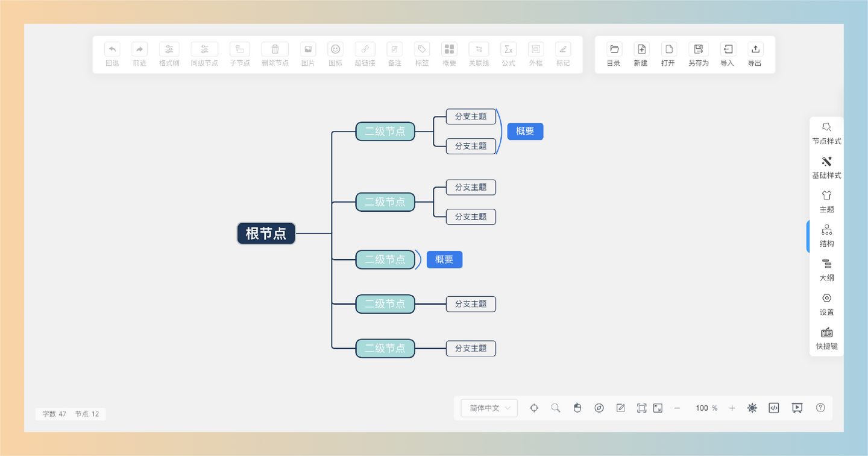Click the search magnifier icon
The width and height of the screenshot is (868, 456).
click(556, 408)
